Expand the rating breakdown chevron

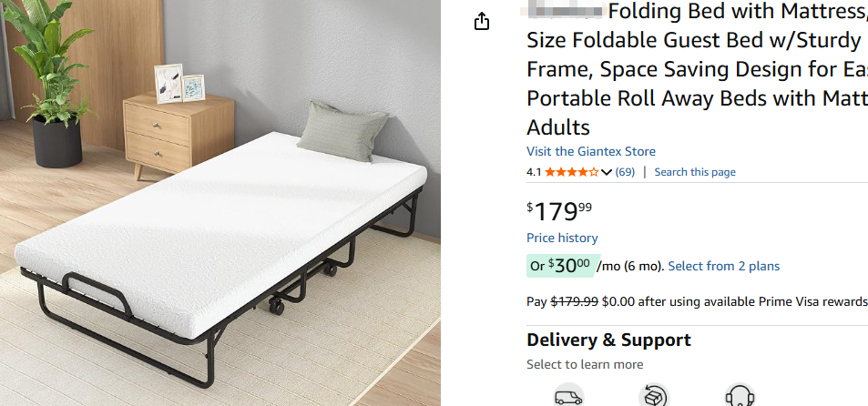607,172
